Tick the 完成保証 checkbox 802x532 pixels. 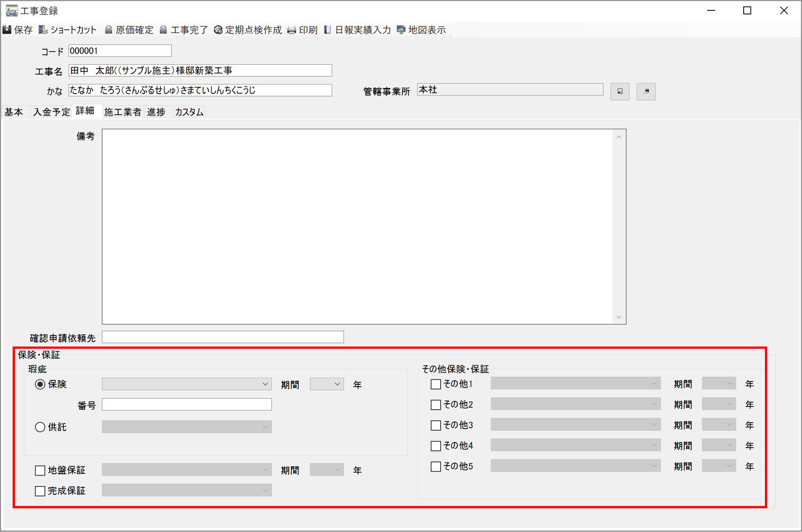coord(40,491)
